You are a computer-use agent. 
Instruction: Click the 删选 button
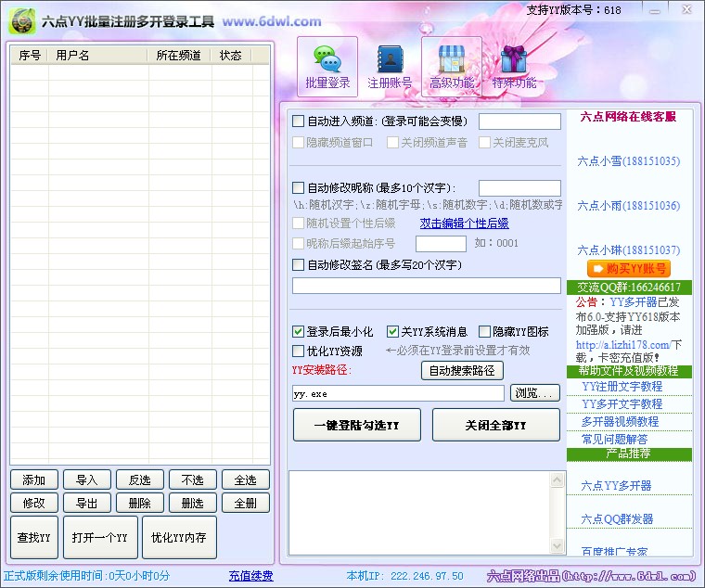tap(192, 503)
